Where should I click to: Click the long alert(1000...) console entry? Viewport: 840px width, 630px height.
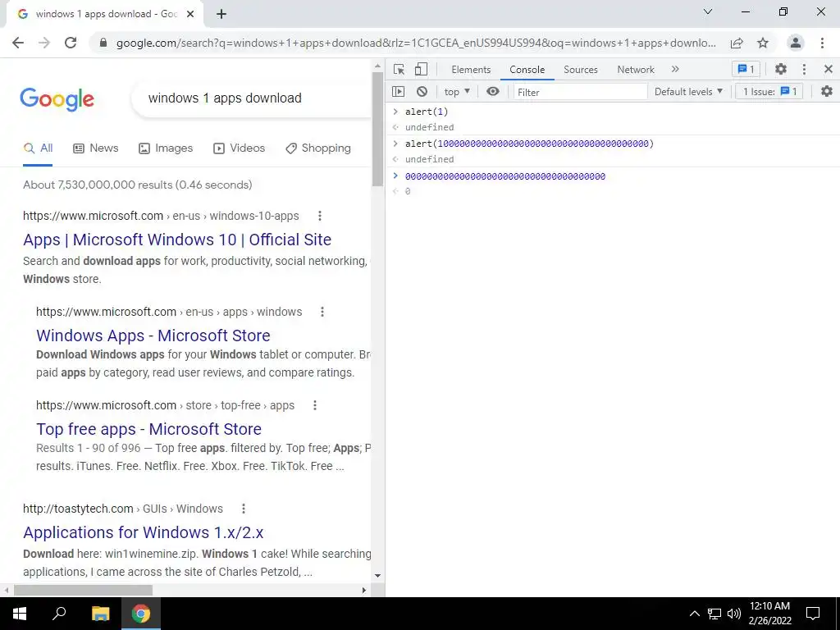pos(529,144)
